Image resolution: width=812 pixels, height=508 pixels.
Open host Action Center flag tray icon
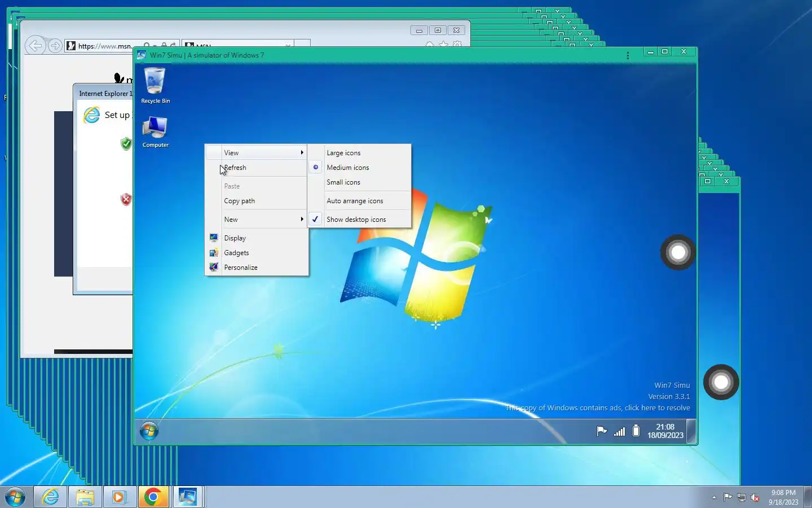[728, 497]
